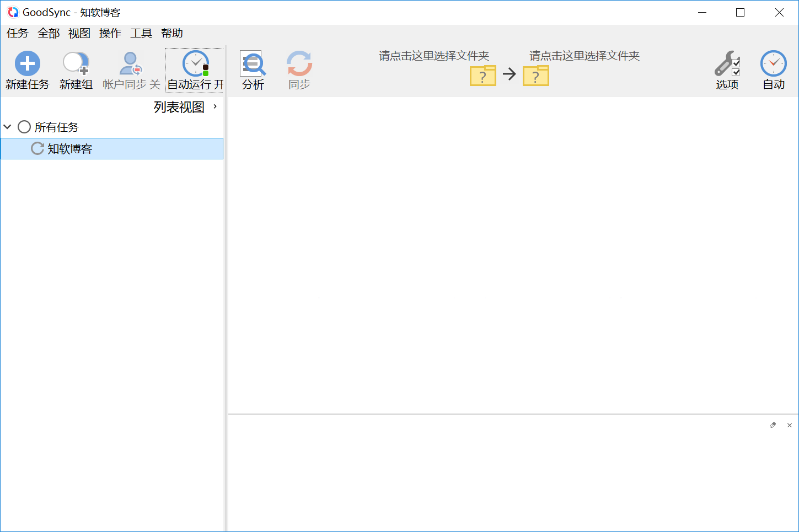This screenshot has width=799, height=532.
Task: Click the sync status icon beside 知软博客
Action: click(x=37, y=148)
